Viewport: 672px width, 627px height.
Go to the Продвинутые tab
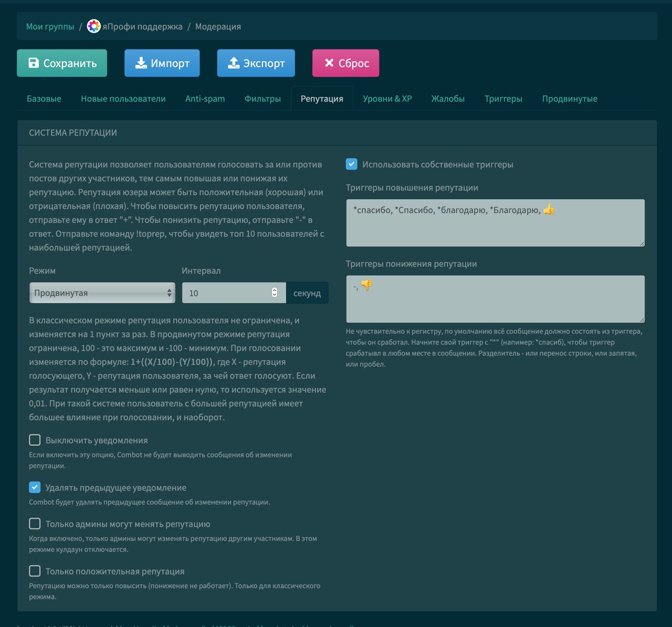tap(570, 99)
